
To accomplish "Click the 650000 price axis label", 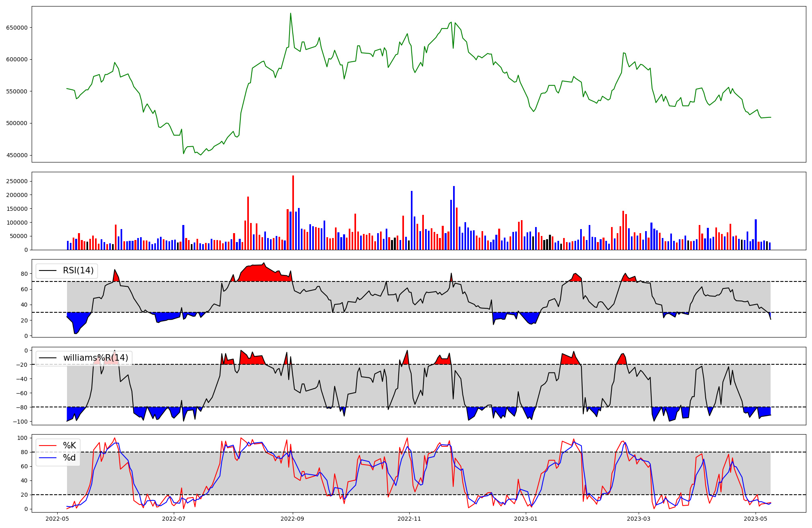I will click(17, 28).
